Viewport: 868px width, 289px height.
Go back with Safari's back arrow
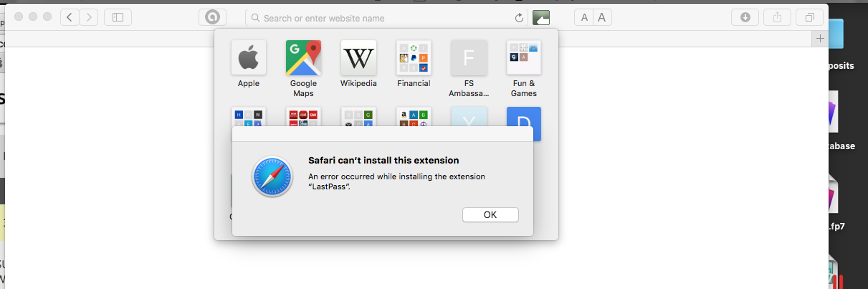click(x=70, y=17)
